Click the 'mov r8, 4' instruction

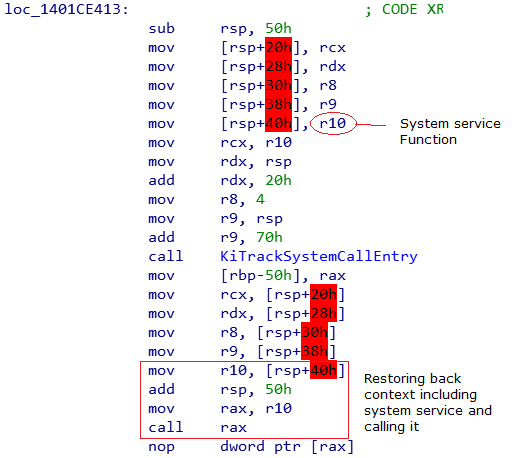coord(207,200)
